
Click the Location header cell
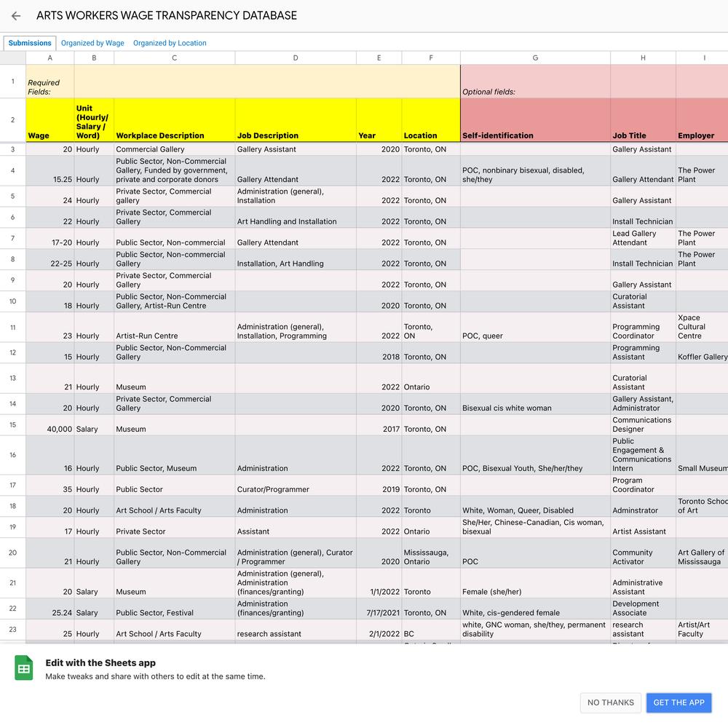(431, 120)
